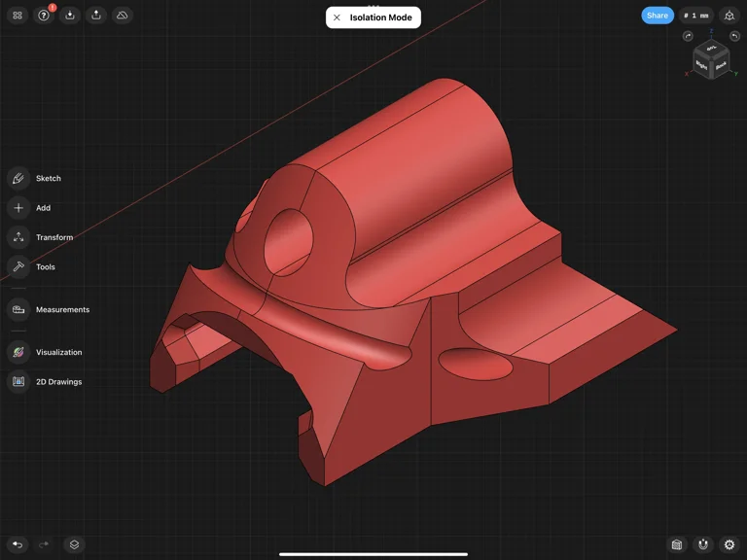Screen dimensions: 747x560
Task: Exit Isolation Mode with the X
Action: (337, 17)
